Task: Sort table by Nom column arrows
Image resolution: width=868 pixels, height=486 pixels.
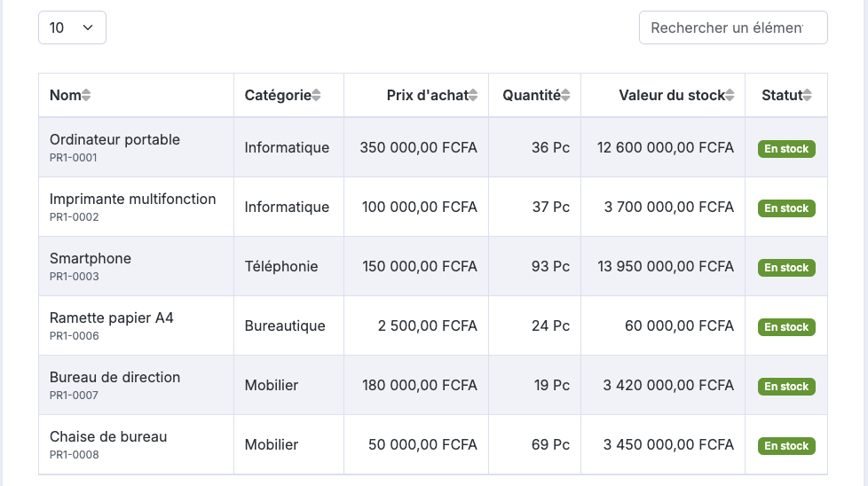Action: pyautogui.click(x=86, y=95)
